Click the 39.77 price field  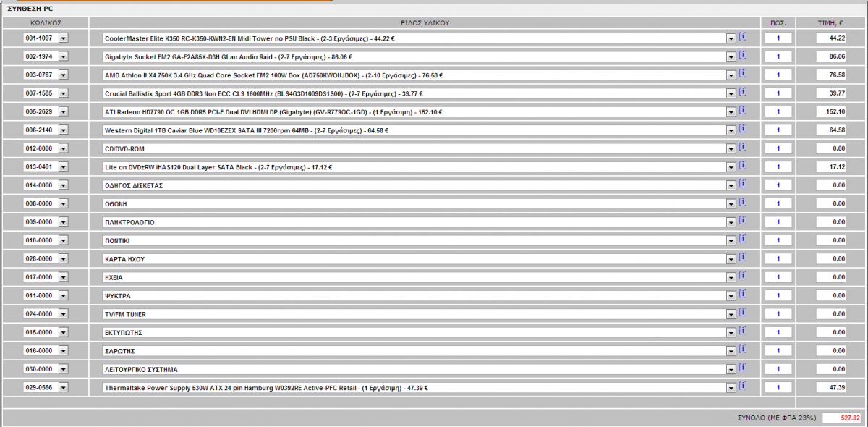(x=831, y=93)
